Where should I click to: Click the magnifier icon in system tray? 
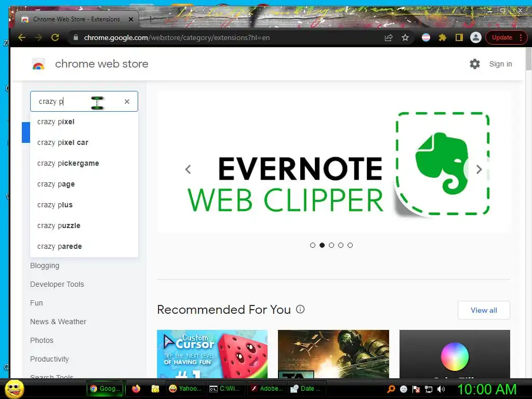[x=391, y=389]
